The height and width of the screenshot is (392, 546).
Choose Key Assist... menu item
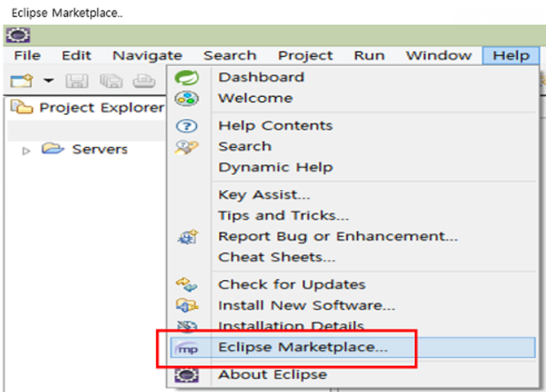(353, 195)
